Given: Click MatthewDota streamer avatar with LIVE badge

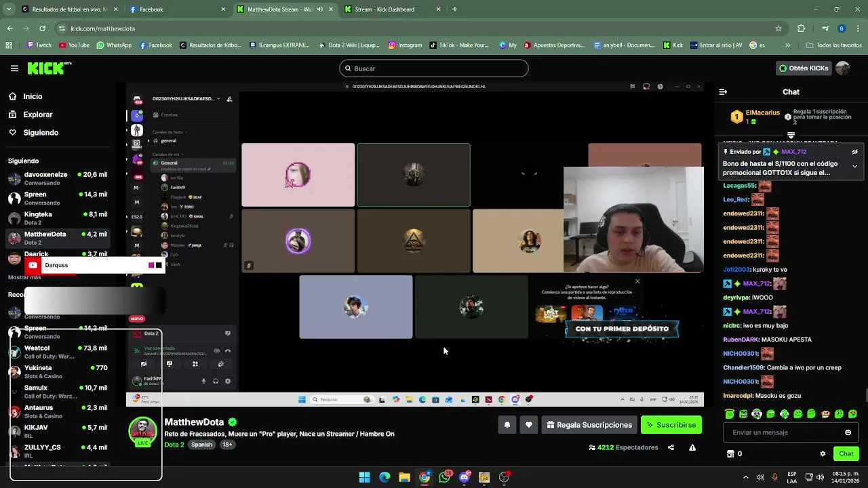Looking at the screenshot, I should pos(142,432).
